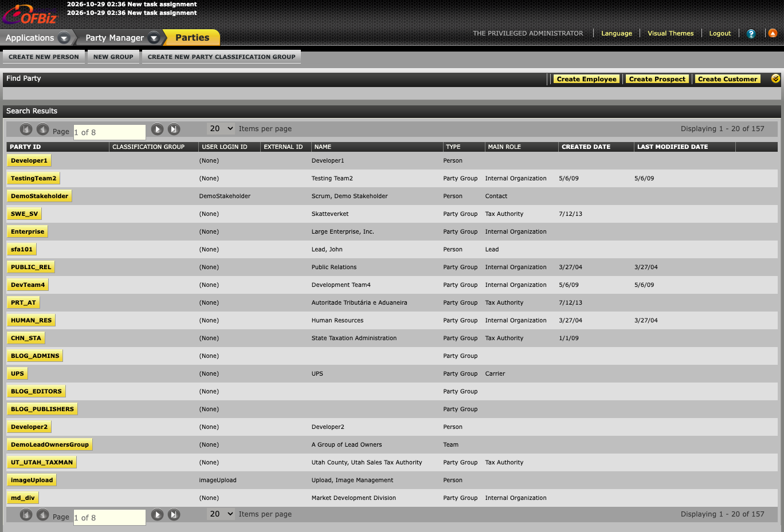The width and height of the screenshot is (784, 532).
Task: Open party BLOG_ADMINS
Action: point(35,356)
